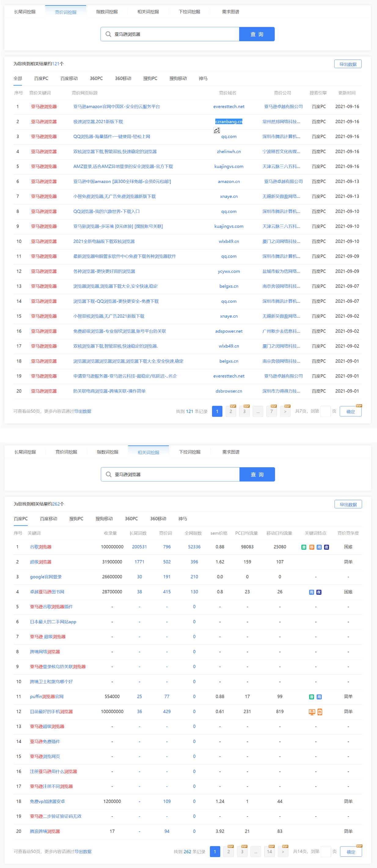Filter the related keywords by 神马
This screenshot has height=868, width=377.
click(x=183, y=518)
